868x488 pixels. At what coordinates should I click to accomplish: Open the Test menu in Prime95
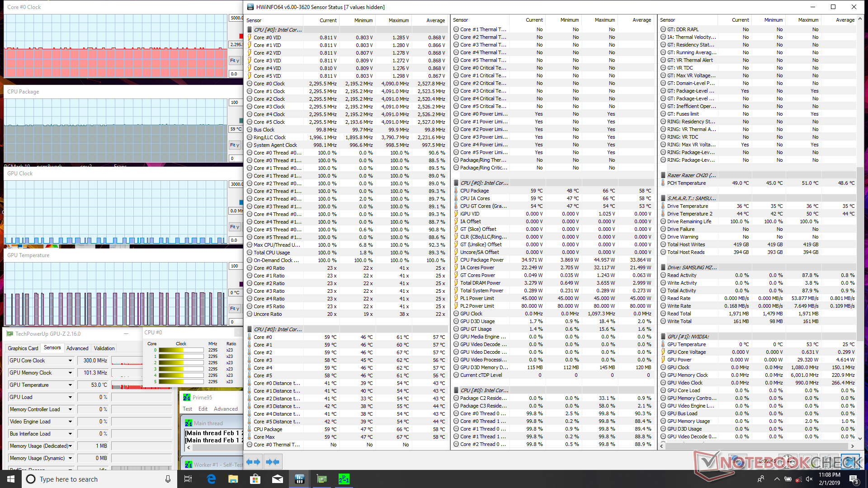coord(187,409)
